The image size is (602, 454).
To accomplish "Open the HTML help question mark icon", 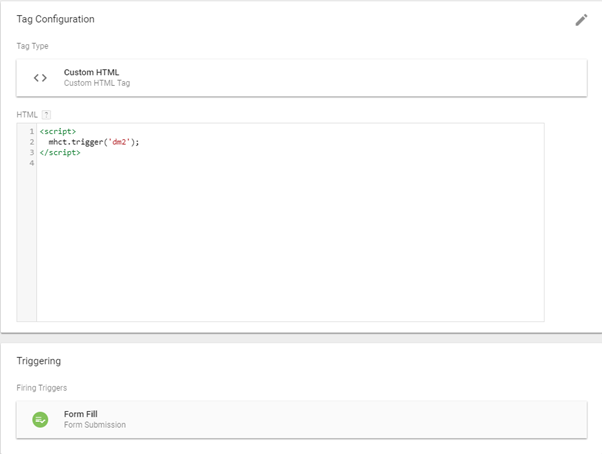I will coord(46,115).
